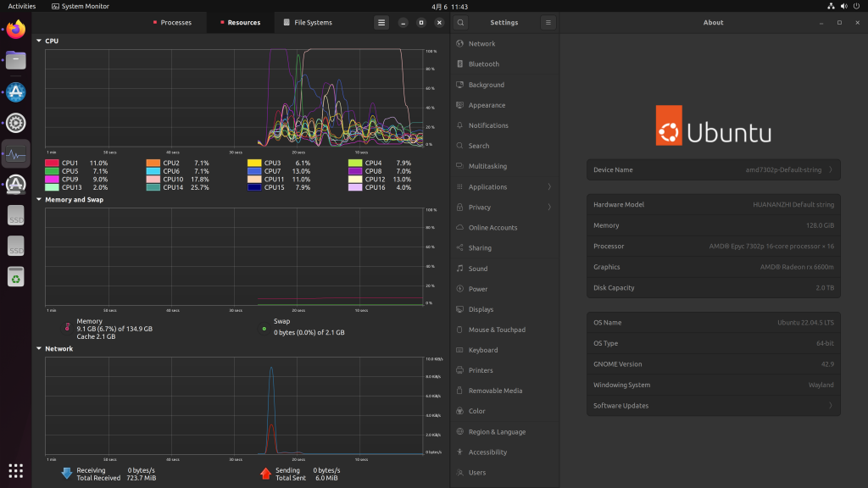Viewport: 868px width, 488px height.
Task: Open Trash in the dock
Action: pyautogui.click(x=16, y=276)
